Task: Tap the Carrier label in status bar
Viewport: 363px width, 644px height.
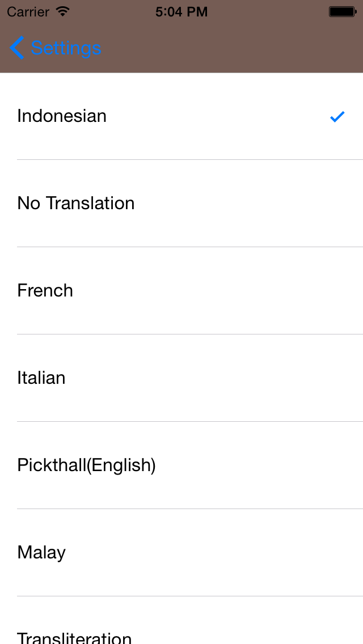Action: point(28,11)
